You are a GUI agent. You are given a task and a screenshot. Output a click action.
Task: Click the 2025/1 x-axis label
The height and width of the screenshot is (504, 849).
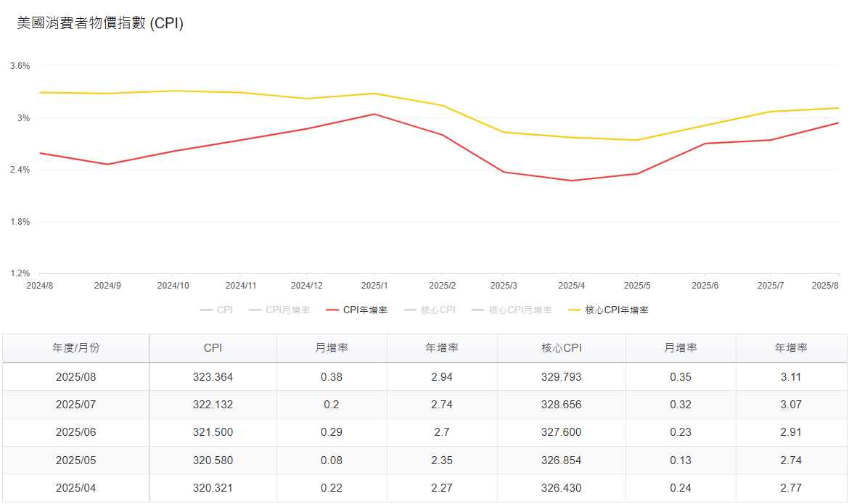(x=374, y=286)
